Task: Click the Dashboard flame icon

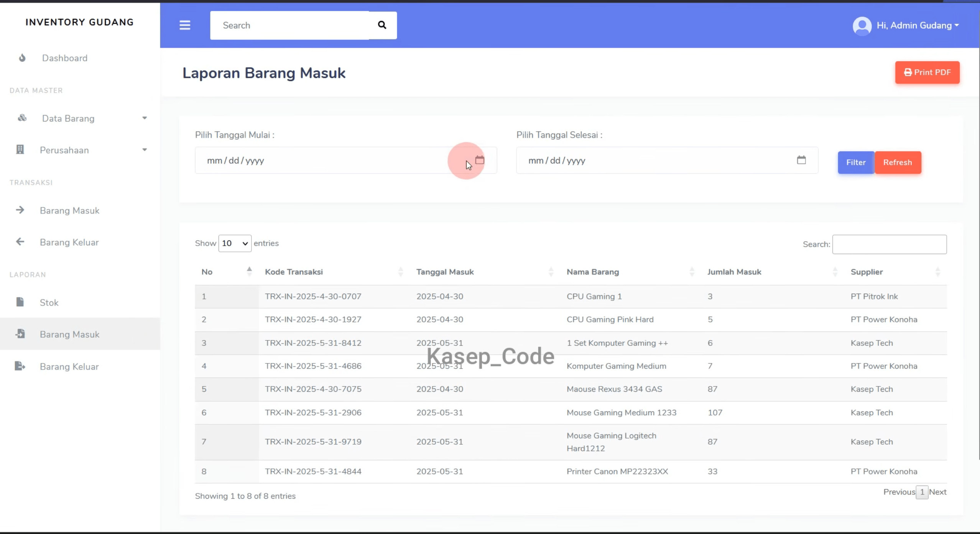Action: pos(22,58)
